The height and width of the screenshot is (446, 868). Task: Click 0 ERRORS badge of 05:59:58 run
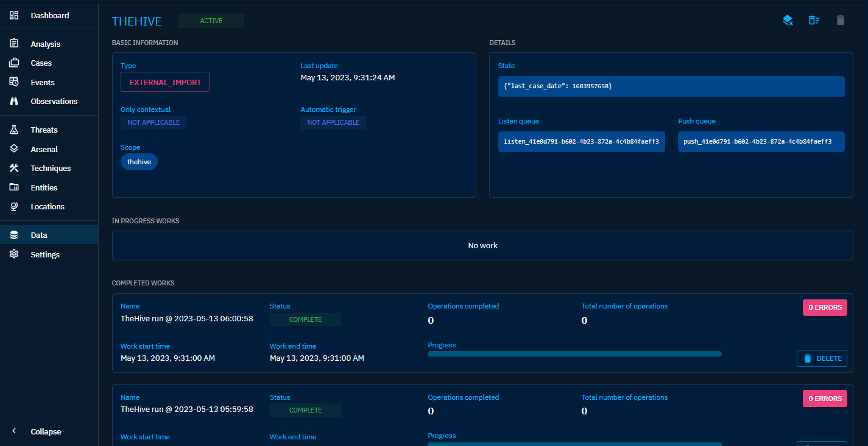825,399
